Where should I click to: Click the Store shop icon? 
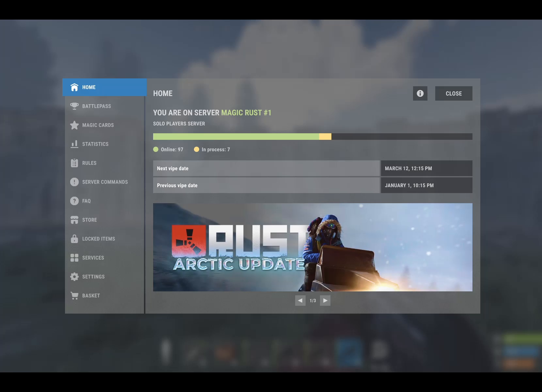coord(74,220)
